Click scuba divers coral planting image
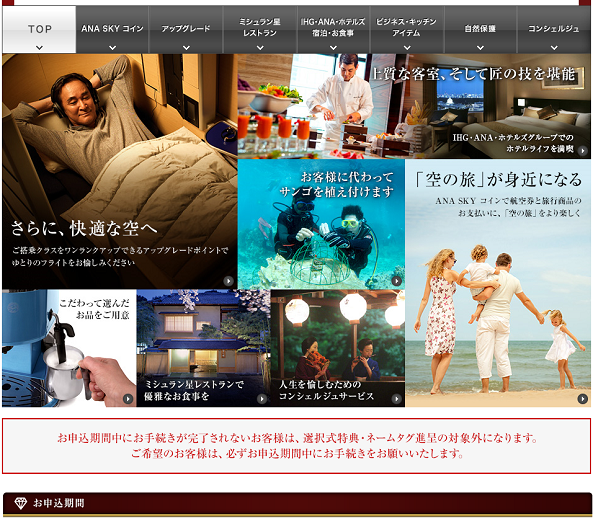Image resolution: width=593 pixels, height=526 pixels. 321,224
